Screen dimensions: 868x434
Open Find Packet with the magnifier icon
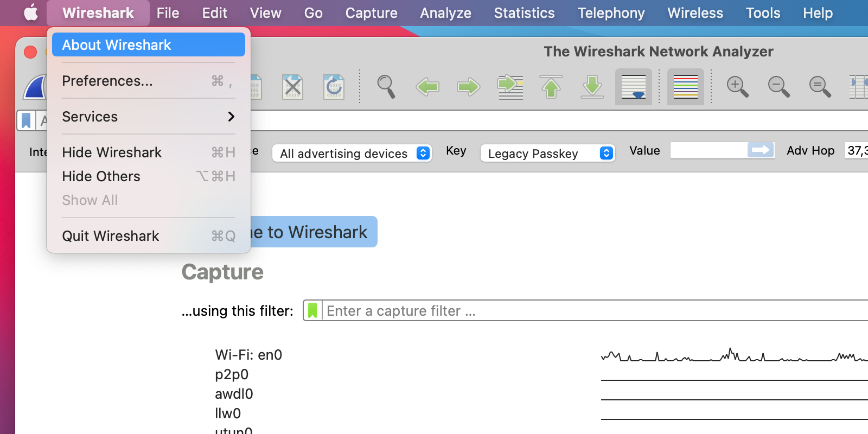click(x=386, y=87)
